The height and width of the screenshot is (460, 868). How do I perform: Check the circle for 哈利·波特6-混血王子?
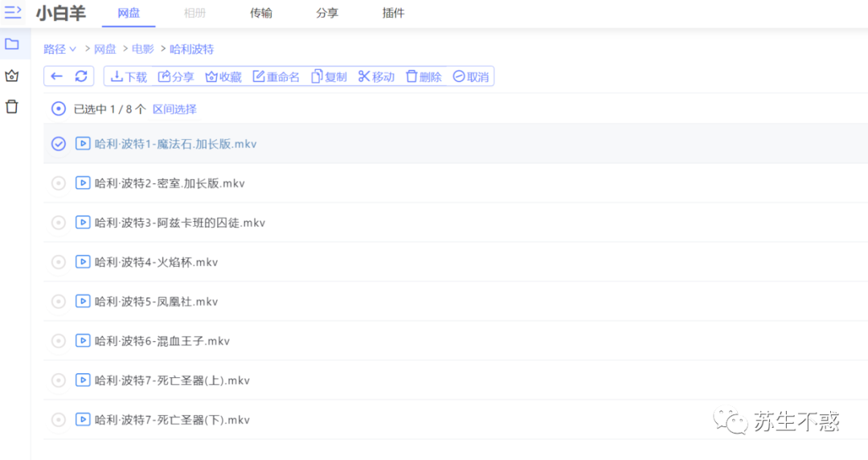(x=58, y=340)
